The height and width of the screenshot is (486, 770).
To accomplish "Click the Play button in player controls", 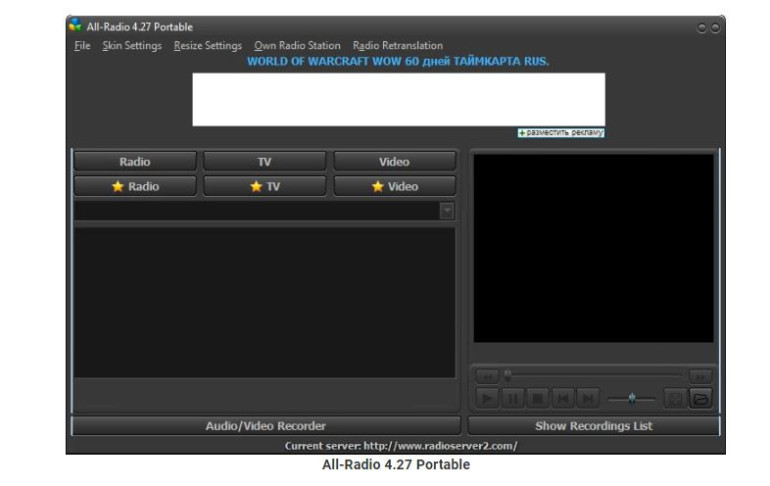I will [487, 398].
